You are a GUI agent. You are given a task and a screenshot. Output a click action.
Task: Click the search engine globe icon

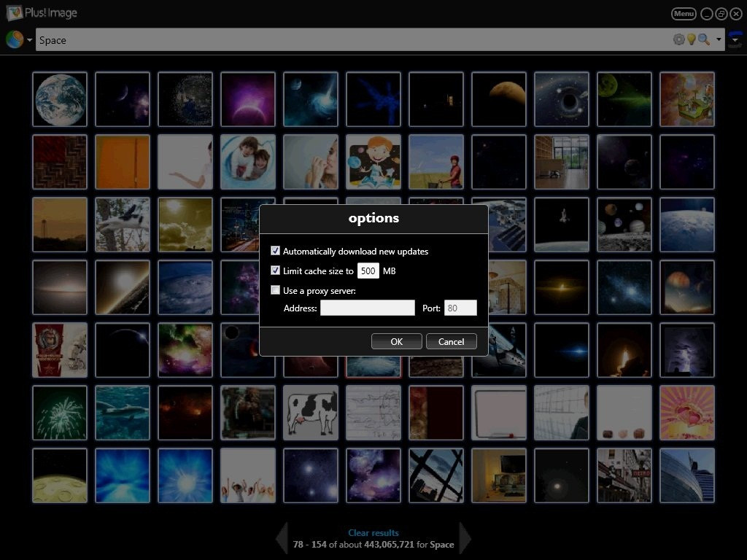tap(15, 39)
